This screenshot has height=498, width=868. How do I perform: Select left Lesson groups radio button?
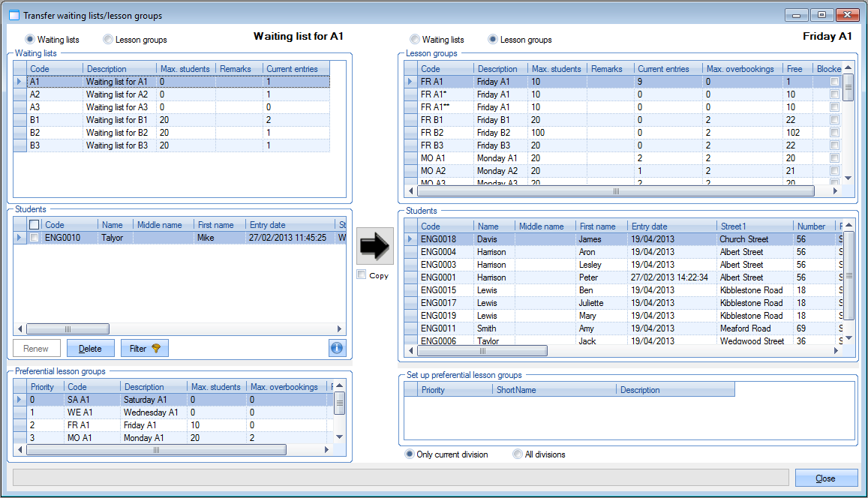pyautogui.click(x=108, y=40)
